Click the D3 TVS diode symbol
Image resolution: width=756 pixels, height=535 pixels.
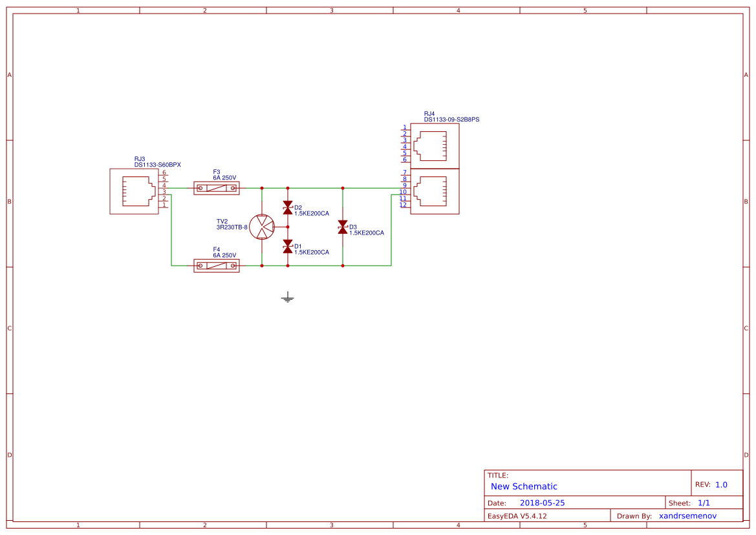(x=343, y=226)
